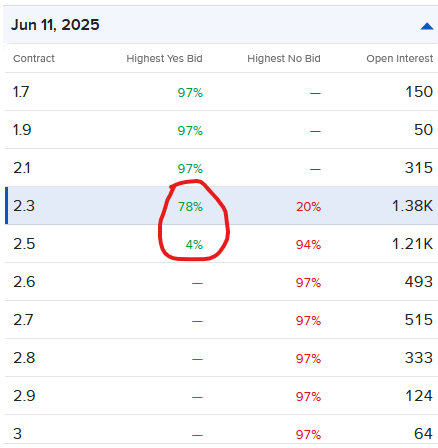Click the Open Interest column header
The height and width of the screenshot is (448, 438).
pyautogui.click(x=400, y=58)
